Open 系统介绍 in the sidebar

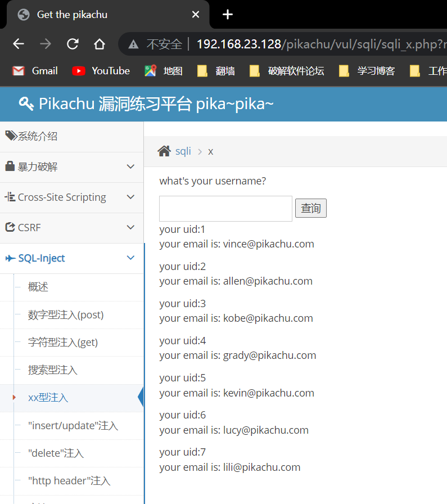click(x=37, y=136)
